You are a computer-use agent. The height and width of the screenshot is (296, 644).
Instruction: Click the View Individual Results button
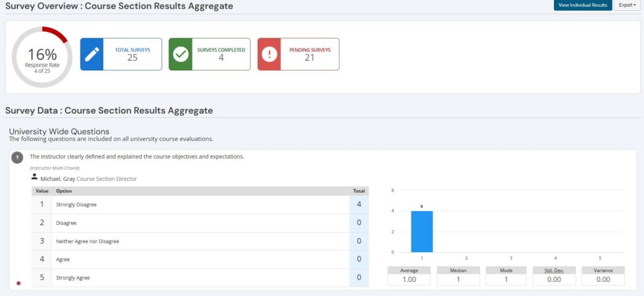pyautogui.click(x=582, y=5)
